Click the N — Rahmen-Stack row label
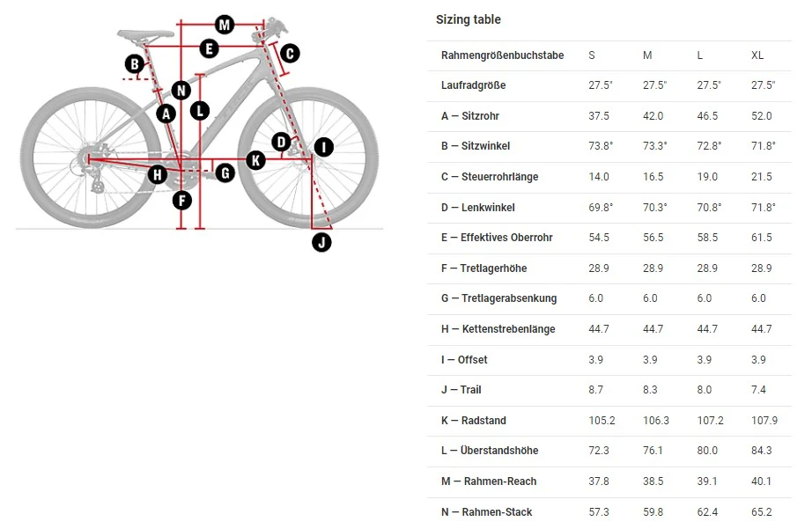Viewport: 812px width, 529px height. (x=486, y=512)
